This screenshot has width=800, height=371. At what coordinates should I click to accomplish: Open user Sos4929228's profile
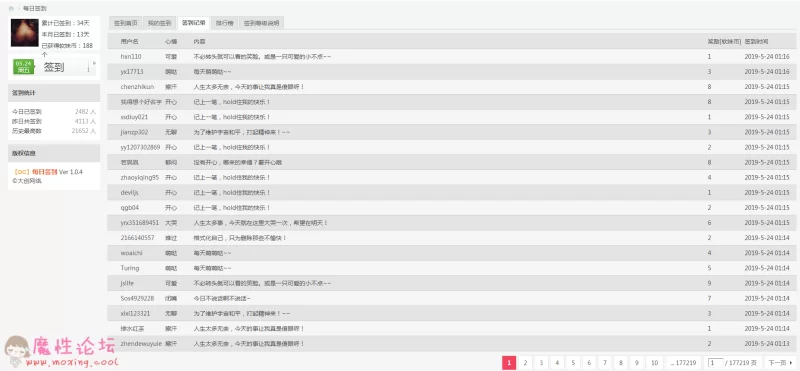tap(137, 299)
